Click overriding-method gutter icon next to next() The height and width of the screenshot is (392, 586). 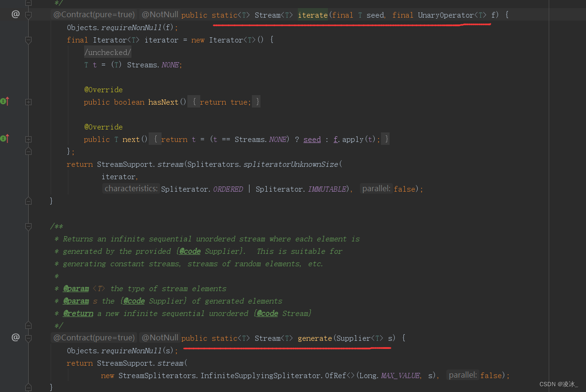(x=5, y=138)
